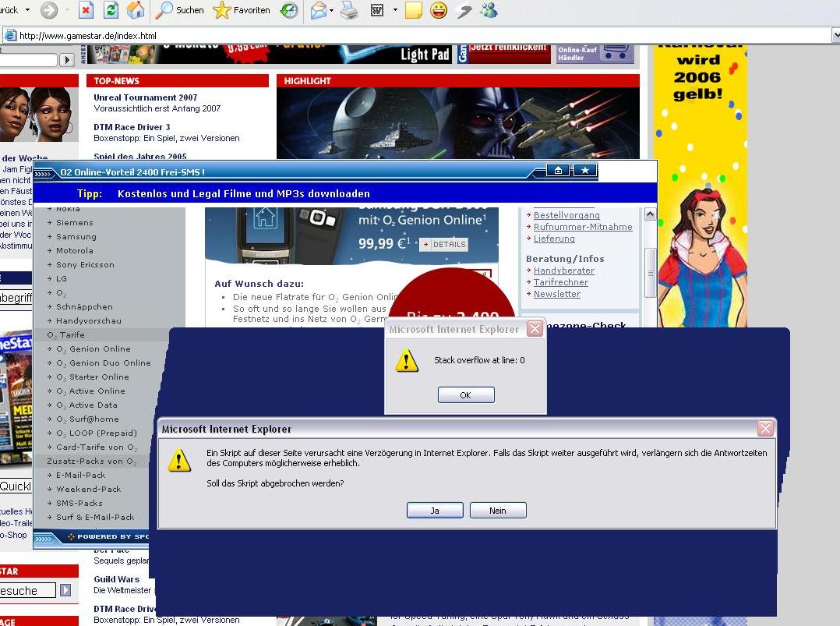The image size is (840, 626).
Task: Open the Mail button dropdown arrow
Action: [x=332, y=10]
